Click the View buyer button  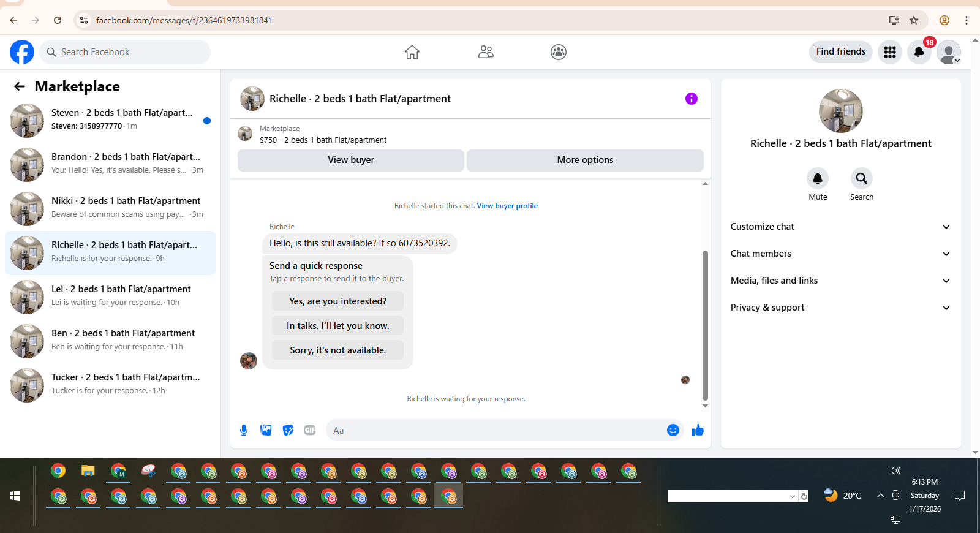351,160
